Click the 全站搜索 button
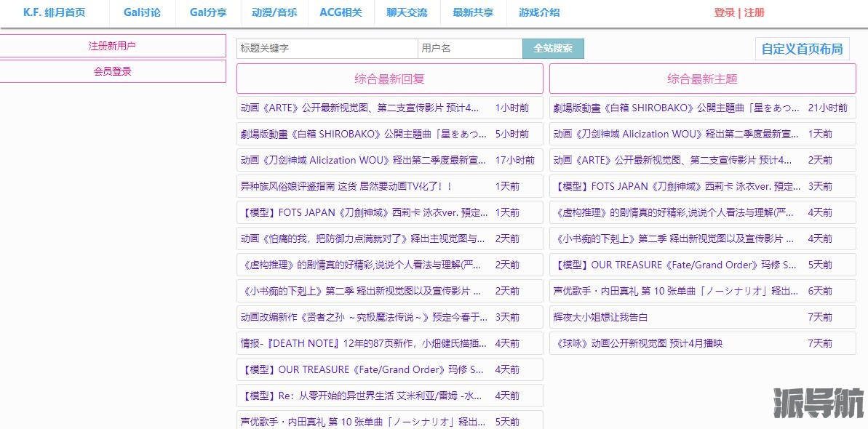 click(553, 49)
